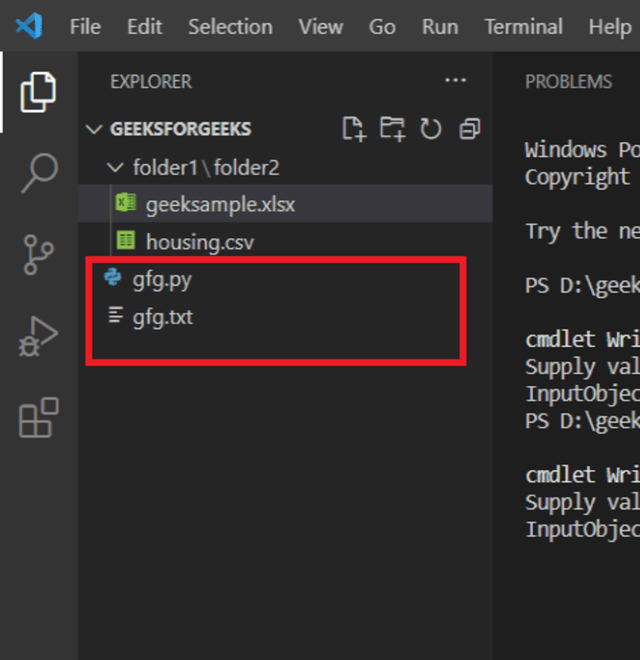Open the Source Control view
This screenshot has height=660, width=640.
coord(38,255)
